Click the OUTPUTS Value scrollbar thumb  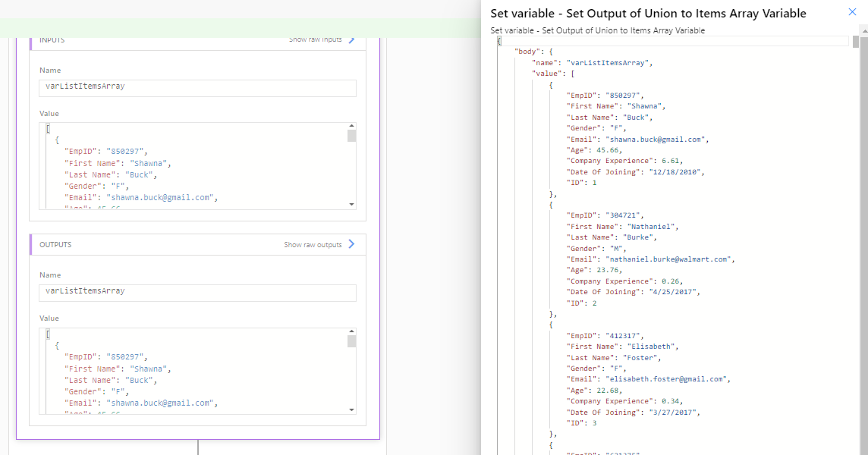point(351,341)
